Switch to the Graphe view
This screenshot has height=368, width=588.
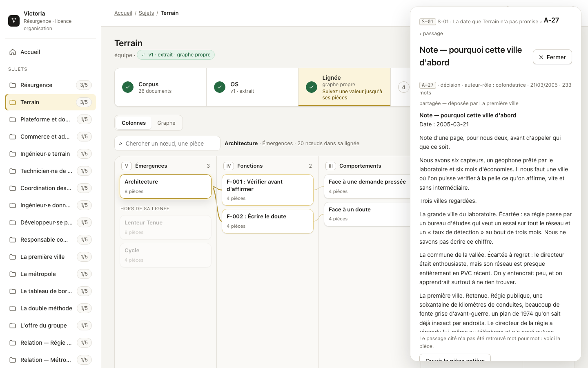click(166, 123)
